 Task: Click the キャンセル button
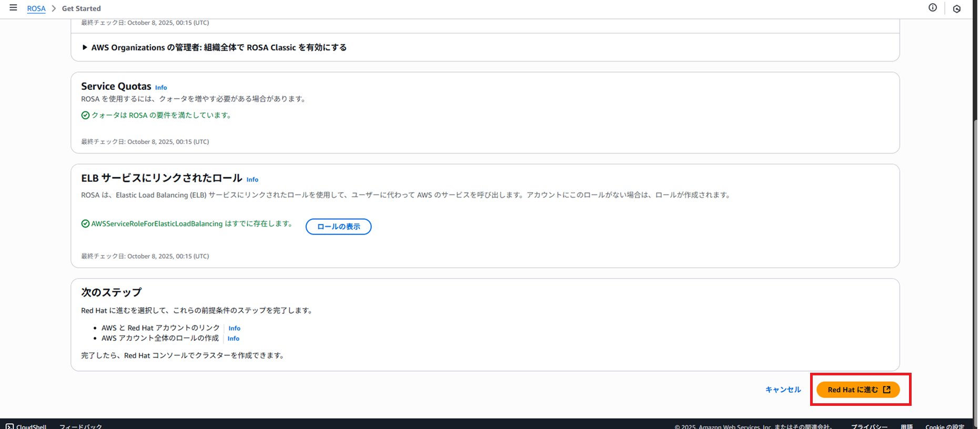(x=783, y=390)
